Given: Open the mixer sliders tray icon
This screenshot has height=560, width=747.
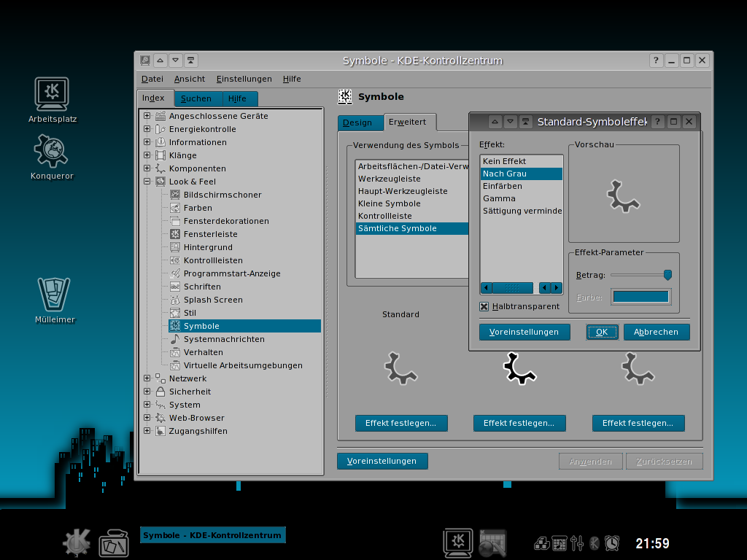Looking at the screenshot, I should (577, 542).
